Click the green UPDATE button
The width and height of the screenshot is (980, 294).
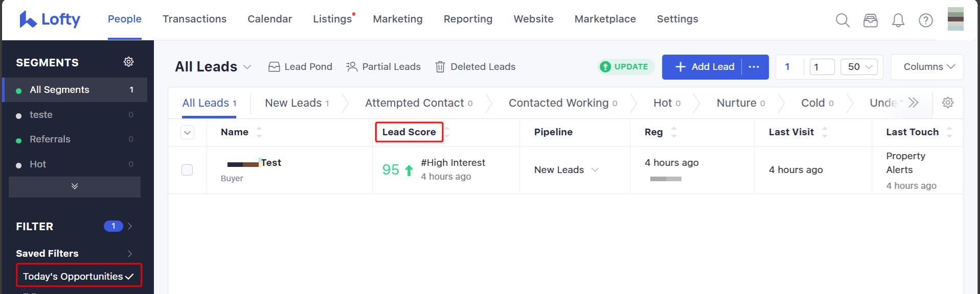click(x=625, y=66)
